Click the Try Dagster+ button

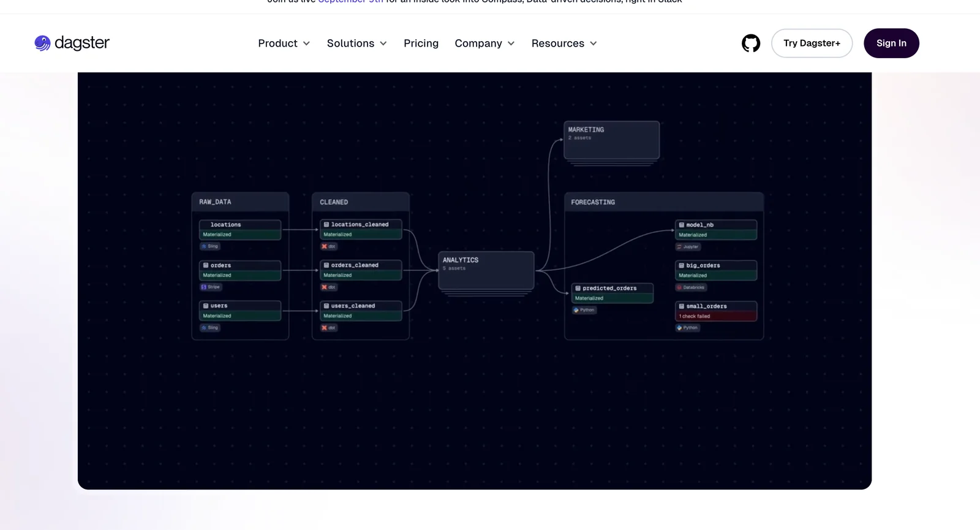[x=812, y=44]
